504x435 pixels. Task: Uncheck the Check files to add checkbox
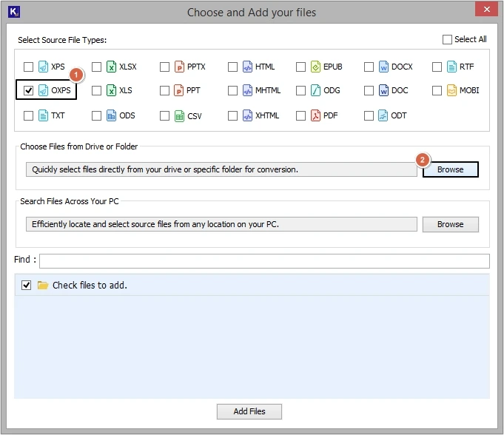click(x=27, y=286)
